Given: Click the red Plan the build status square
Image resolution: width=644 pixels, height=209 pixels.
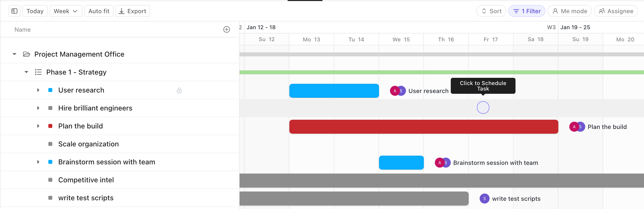Looking at the screenshot, I should (50, 126).
